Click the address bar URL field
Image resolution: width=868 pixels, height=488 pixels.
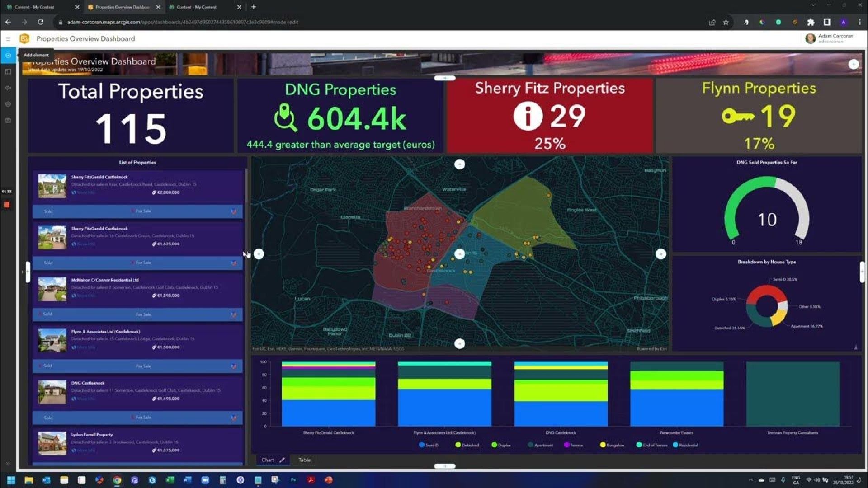(380, 22)
